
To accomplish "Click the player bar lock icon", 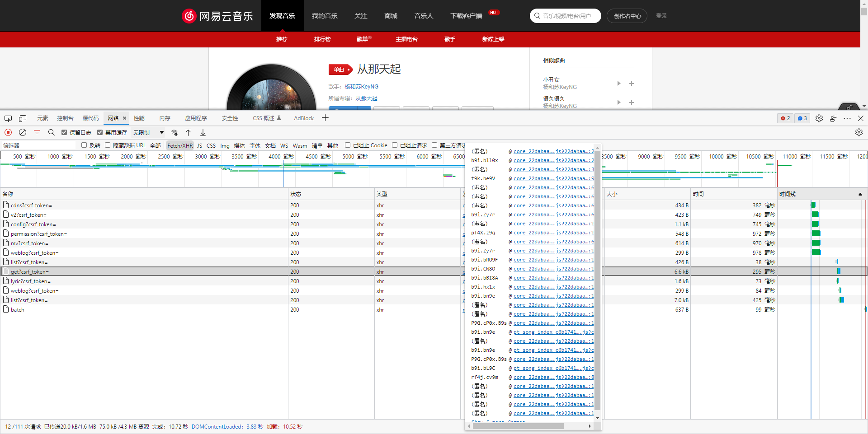I will click(849, 107).
